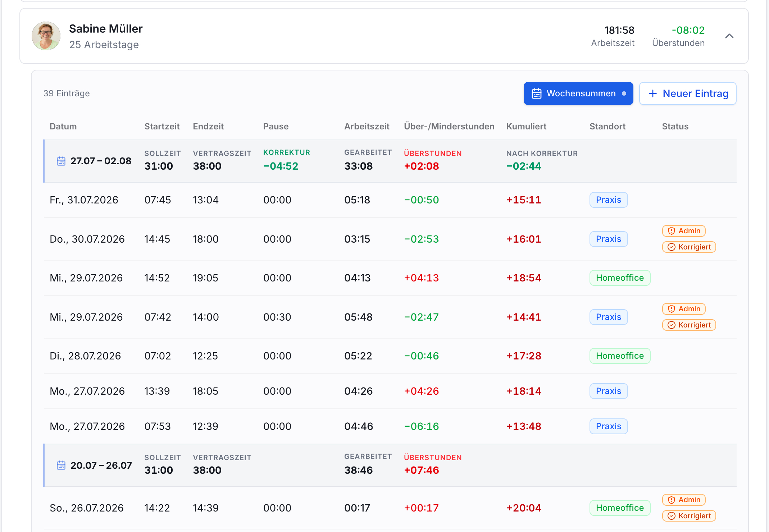The image size is (769, 532).
Task: Click Korrigiert badge on Do., 30.07.2026 row
Action: [x=689, y=247]
